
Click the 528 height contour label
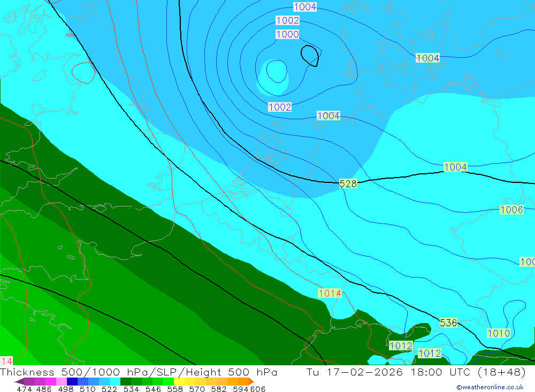point(348,183)
